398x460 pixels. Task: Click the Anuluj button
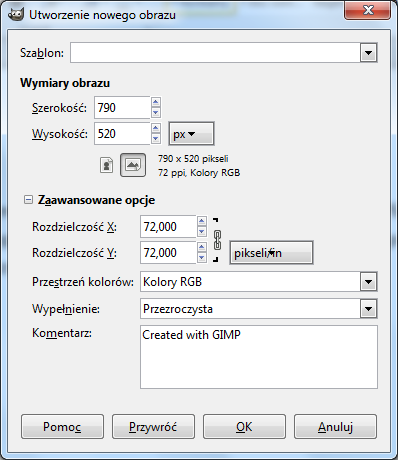335,426
